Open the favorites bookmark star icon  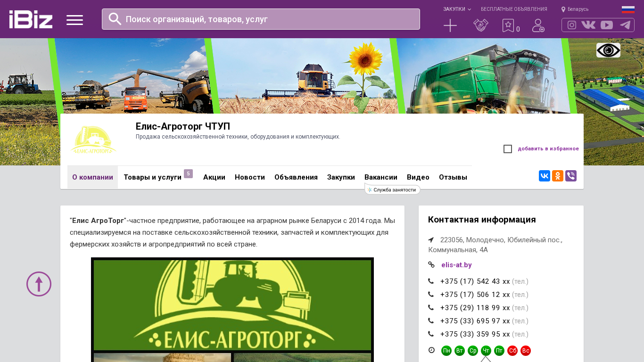(x=508, y=25)
